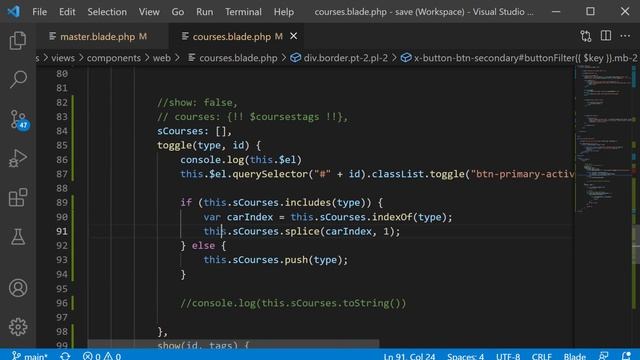Click the components breadcrumb segment
640x360 pixels.
click(113, 58)
